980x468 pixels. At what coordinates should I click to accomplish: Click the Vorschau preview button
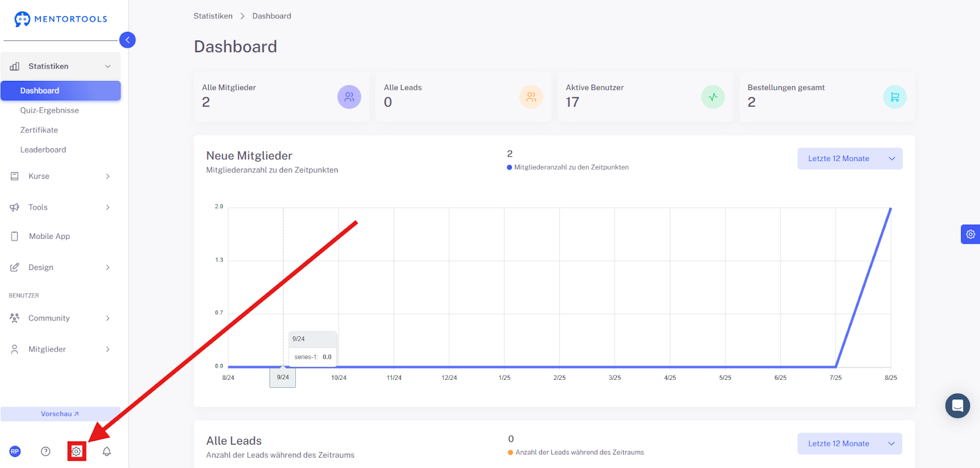61,414
